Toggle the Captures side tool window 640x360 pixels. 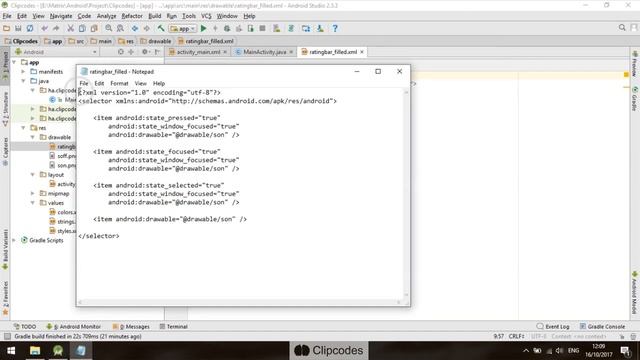(5, 151)
